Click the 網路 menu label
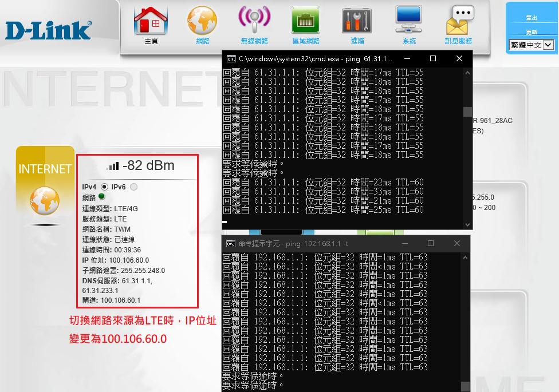This screenshot has width=559, height=392. point(202,41)
